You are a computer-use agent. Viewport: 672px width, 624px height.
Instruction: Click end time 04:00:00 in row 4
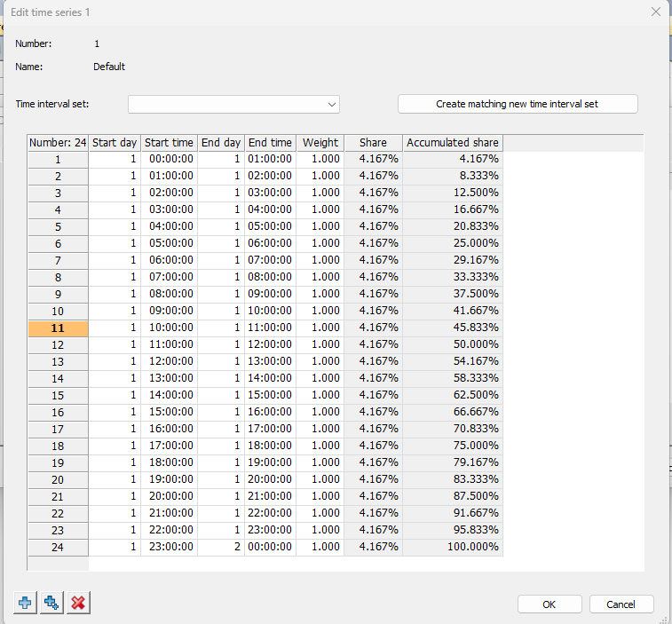coord(270,209)
